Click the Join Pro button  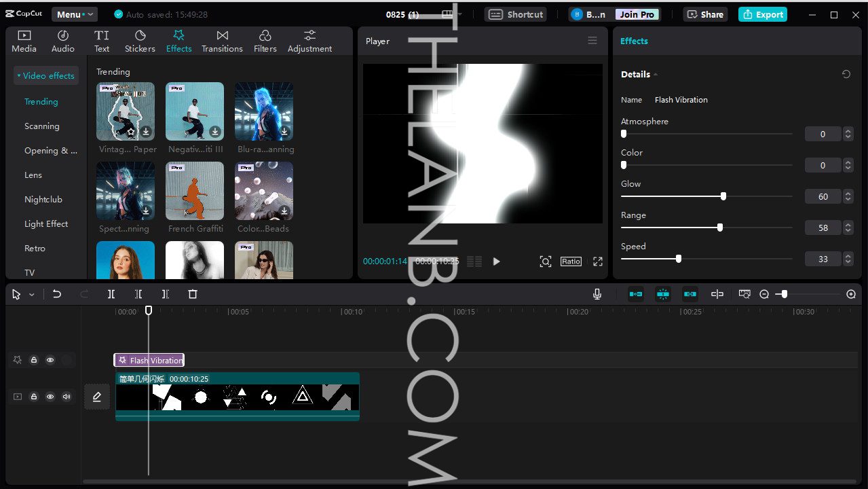[x=637, y=14]
